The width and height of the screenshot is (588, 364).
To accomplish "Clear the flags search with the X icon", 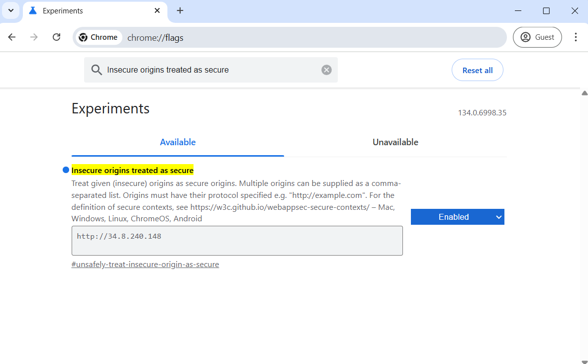I will (326, 70).
